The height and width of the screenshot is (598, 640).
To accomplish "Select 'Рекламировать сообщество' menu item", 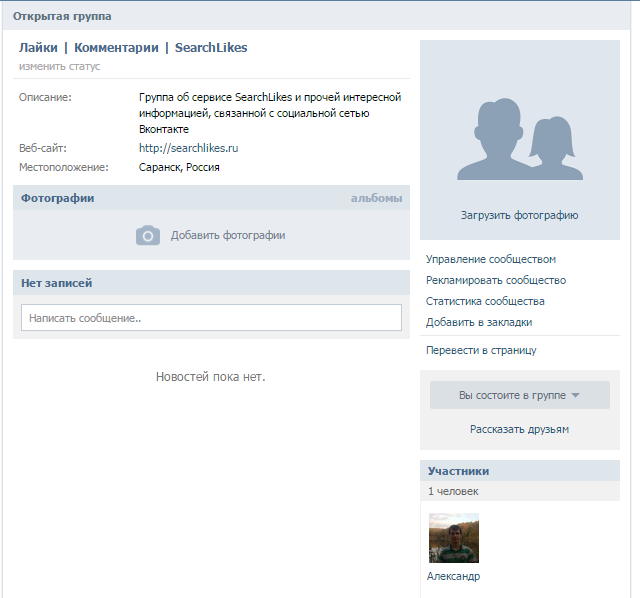I will 496,280.
